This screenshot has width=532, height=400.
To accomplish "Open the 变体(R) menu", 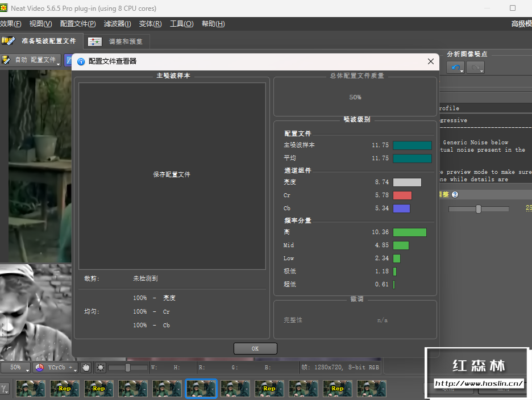I will [x=150, y=24].
